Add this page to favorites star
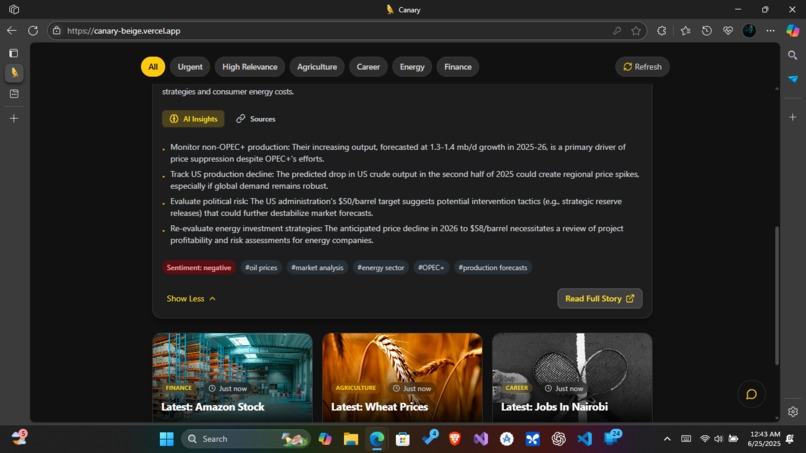 [636, 31]
